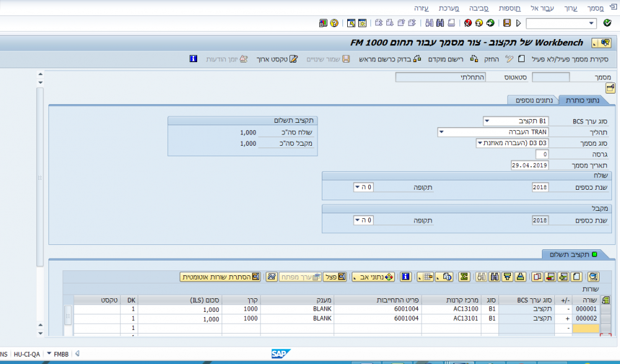
Task: Click the תאריך מסמך date field
Action: (529, 165)
